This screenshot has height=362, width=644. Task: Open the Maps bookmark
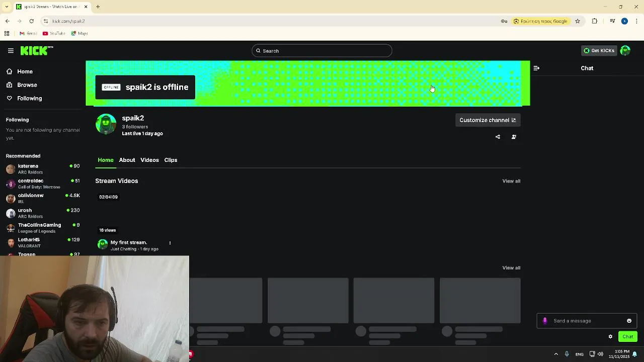pyautogui.click(x=79, y=34)
